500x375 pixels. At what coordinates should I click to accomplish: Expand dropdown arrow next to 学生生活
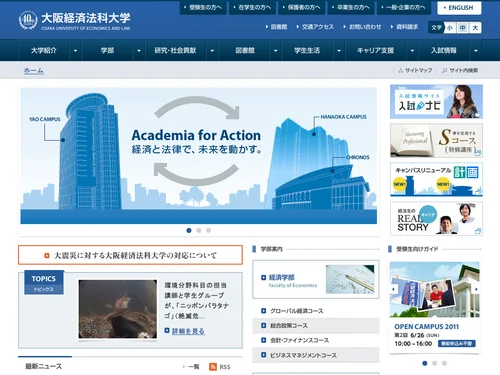click(339, 50)
